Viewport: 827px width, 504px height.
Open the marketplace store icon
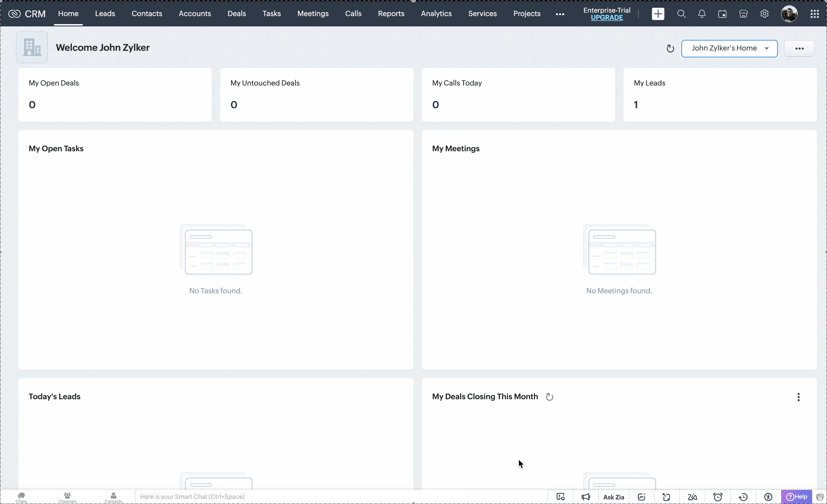pos(743,14)
